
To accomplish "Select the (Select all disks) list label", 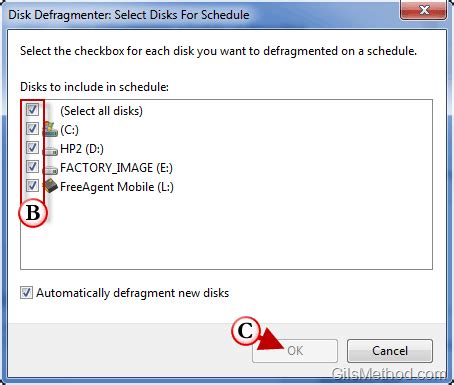I will [x=101, y=111].
